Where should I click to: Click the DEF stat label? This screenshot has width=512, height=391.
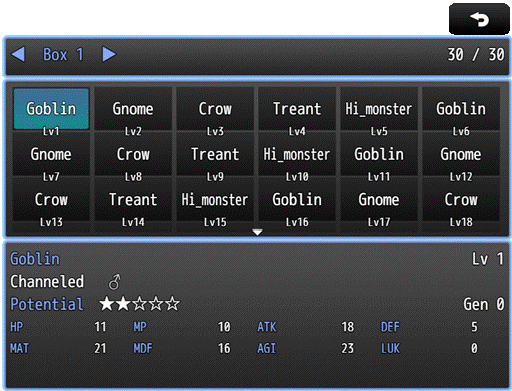click(390, 327)
